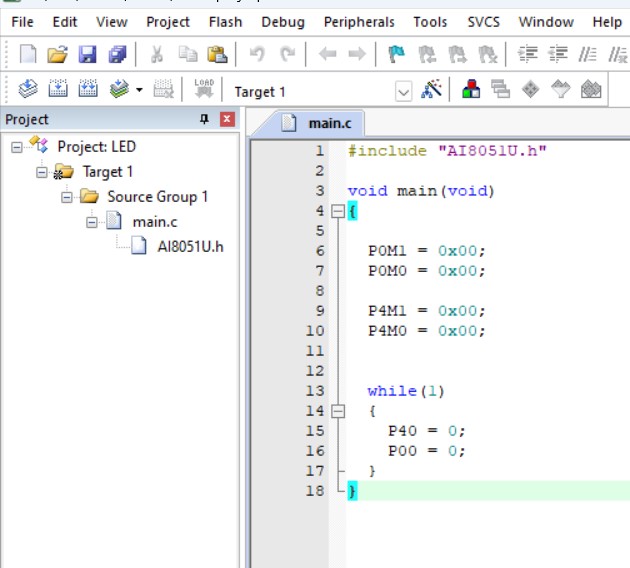Close the Project panel

click(x=227, y=119)
